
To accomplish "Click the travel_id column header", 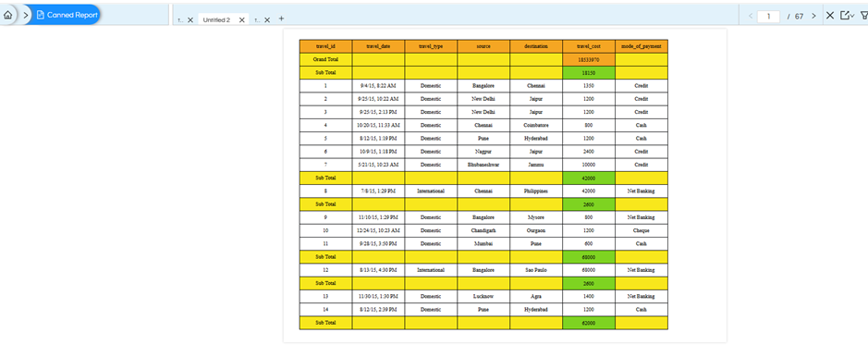I will click(325, 46).
